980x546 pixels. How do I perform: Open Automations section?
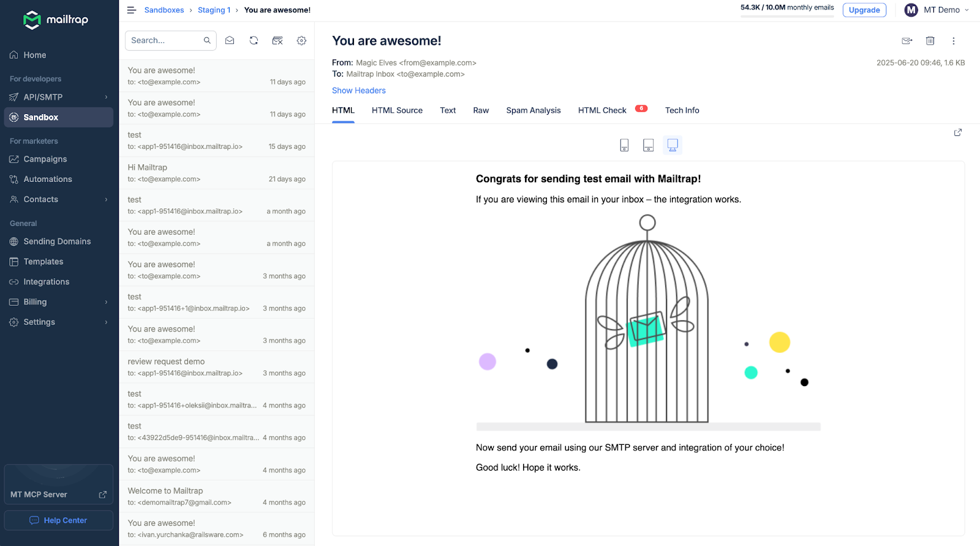tap(59, 179)
